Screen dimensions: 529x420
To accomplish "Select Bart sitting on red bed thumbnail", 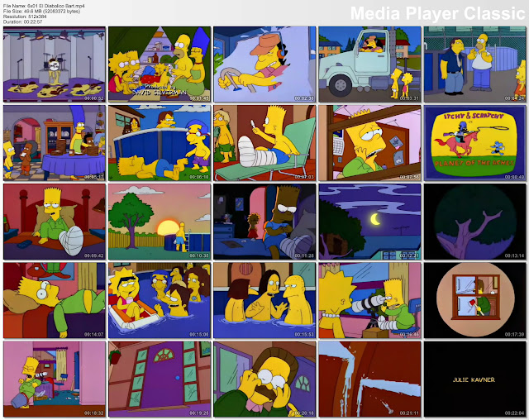I will pyautogui.click(x=55, y=222).
